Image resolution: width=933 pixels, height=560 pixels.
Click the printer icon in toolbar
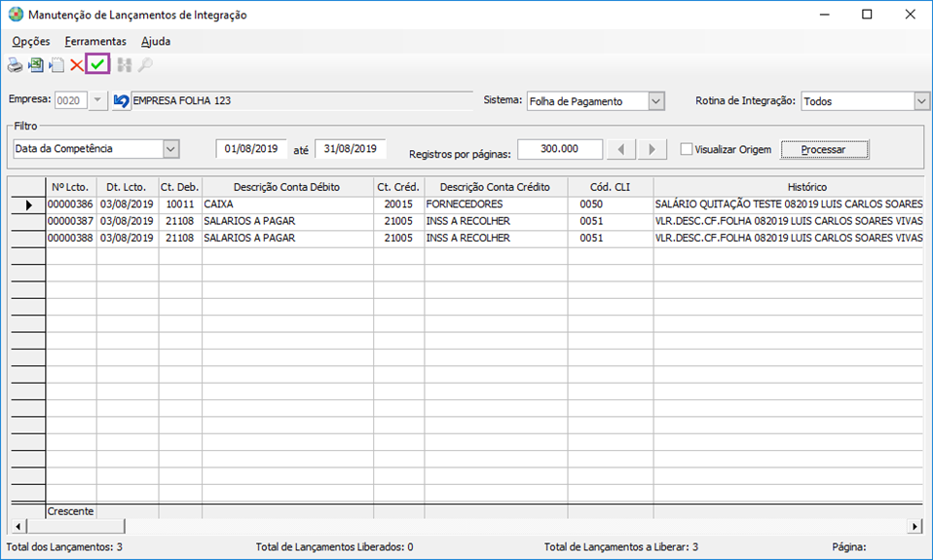tap(15, 65)
